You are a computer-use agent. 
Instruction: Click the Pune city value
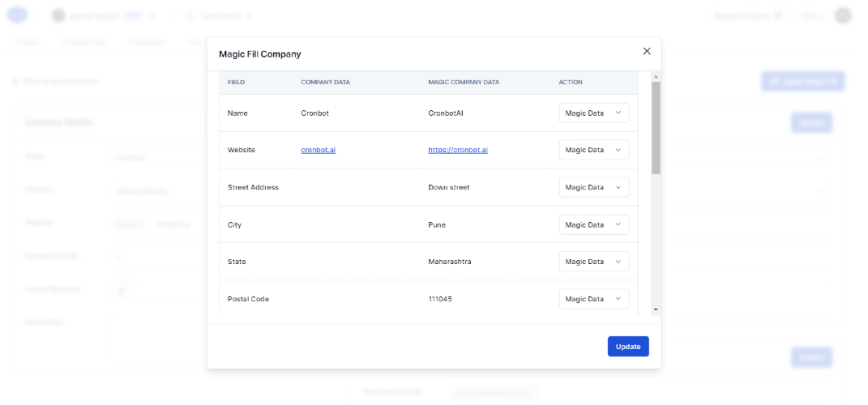click(437, 224)
